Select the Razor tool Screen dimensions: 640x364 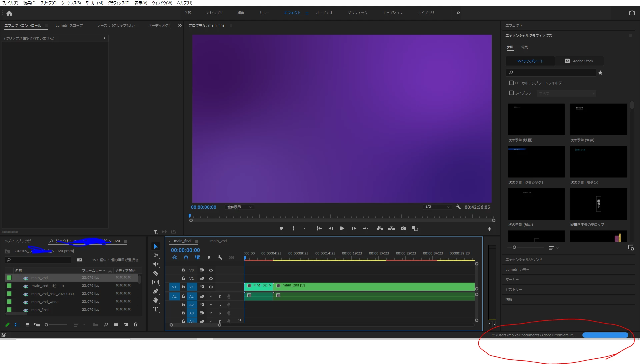point(156,273)
